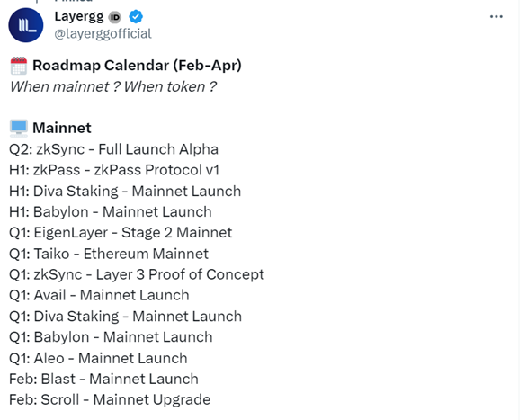Image resolution: width=527 pixels, height=420 pixels.
Task: Select the 'Q2: zkSync - Full Launch Alpha' line
Action: (x=113, y=149)
